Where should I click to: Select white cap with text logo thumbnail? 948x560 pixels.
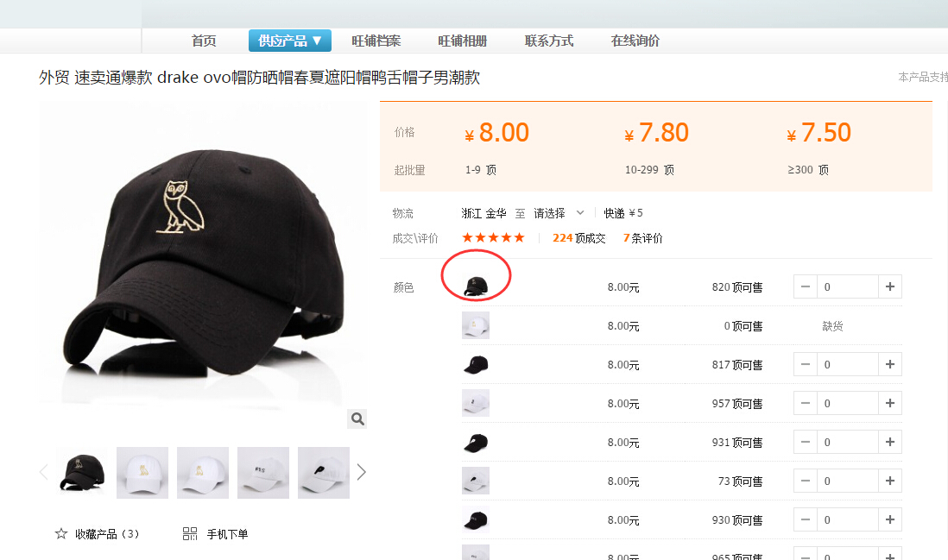263,472
